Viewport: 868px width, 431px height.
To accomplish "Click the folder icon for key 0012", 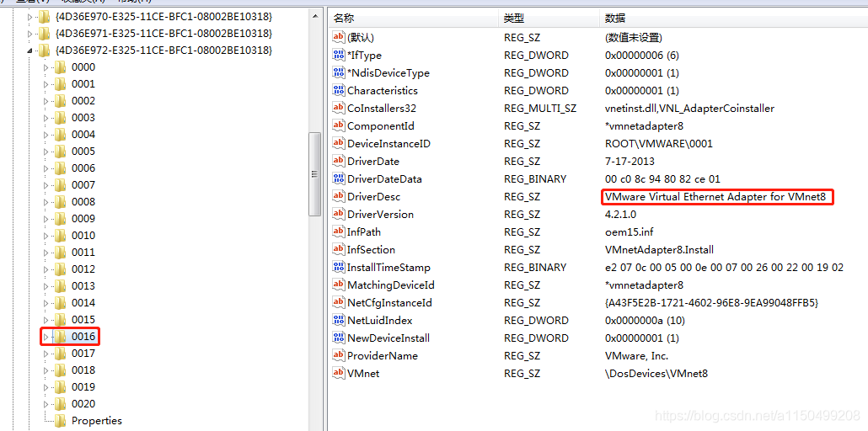I will 60,269.
